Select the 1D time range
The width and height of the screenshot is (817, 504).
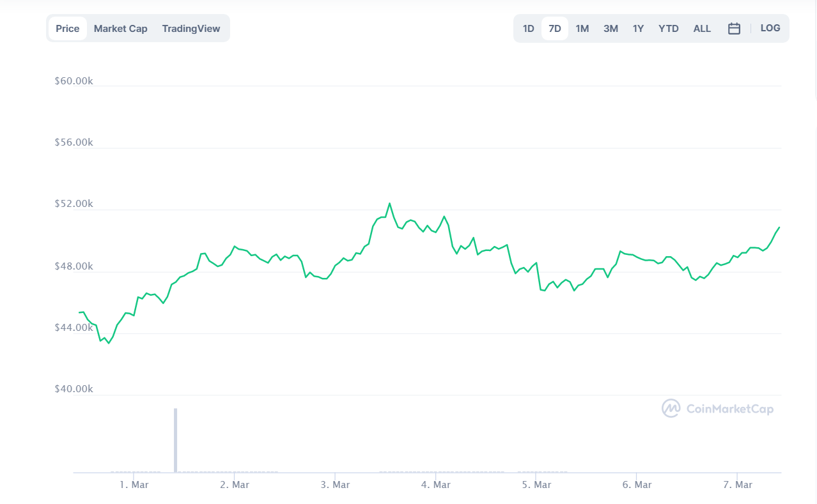point(528,29)
